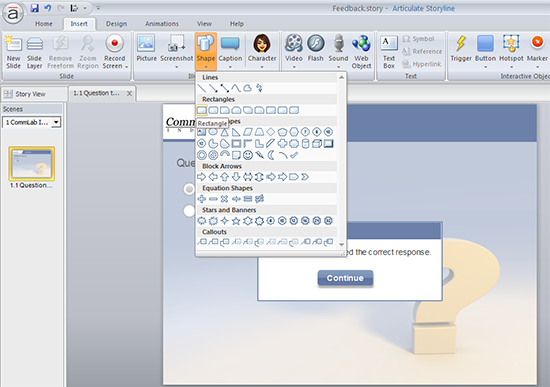
Task: Insert a Web Object
Action: (x=361, y=52)
